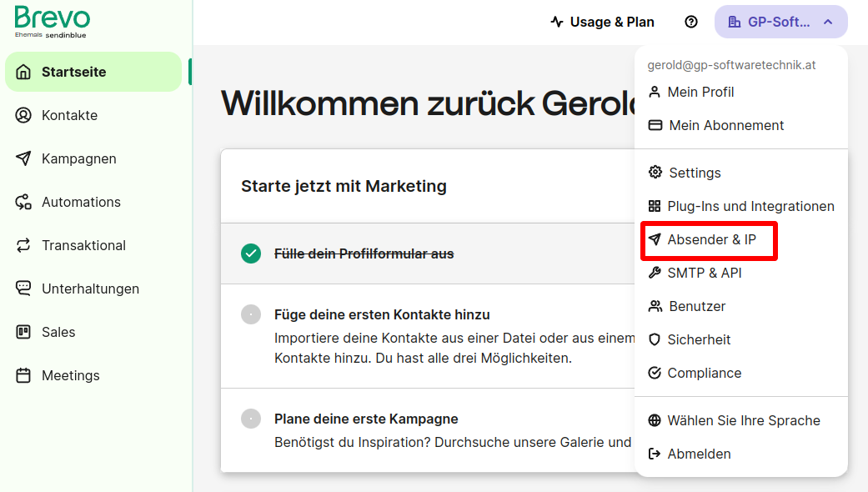Check the circle for adding first contacts
The height and width of the screenshot is (492, 868).
pyautogui.click(x=251, y=314)
